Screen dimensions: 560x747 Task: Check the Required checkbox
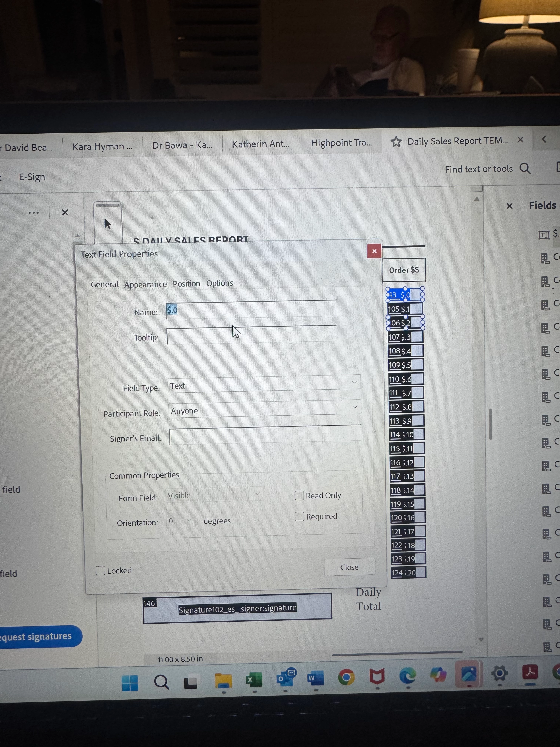pyautogui.click(x=299, y=517)
